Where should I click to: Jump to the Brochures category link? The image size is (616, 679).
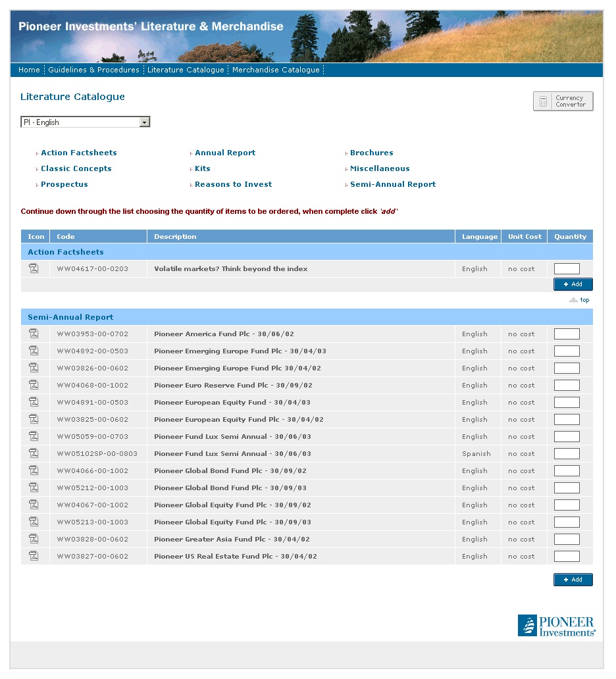click(x=371, y=153)
